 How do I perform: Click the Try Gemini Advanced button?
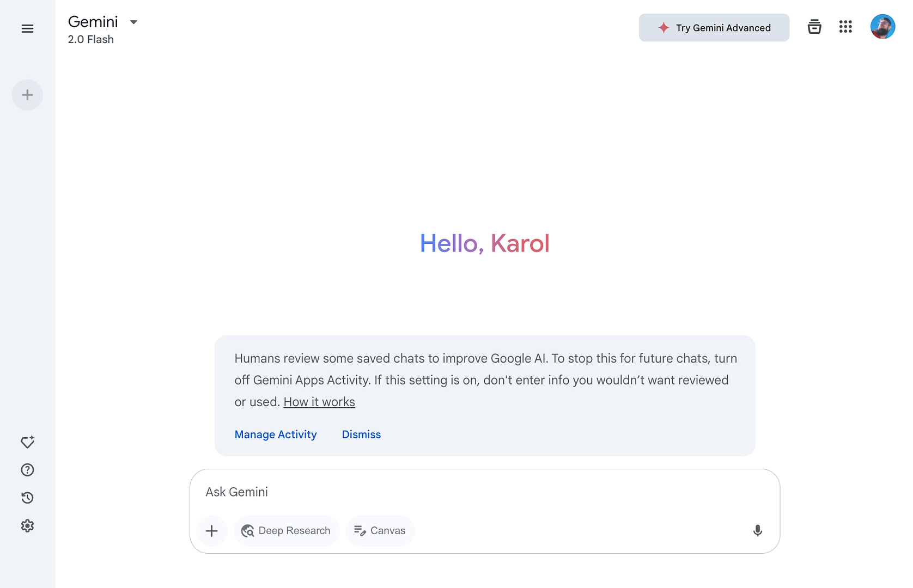pyautogui.click(x=714, y=28)
